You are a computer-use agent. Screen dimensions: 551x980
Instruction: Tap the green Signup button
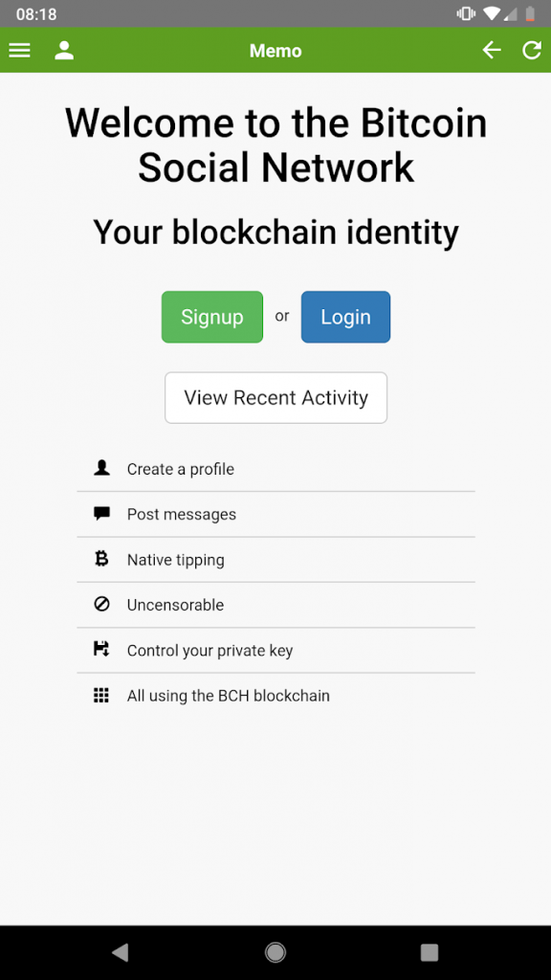tap(212, 317)
